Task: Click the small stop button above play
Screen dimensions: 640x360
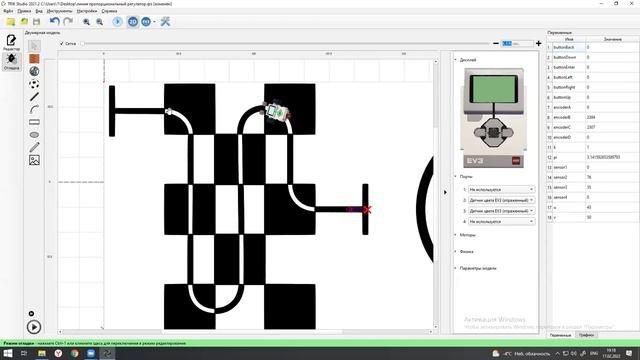Action: [x=31, y=313]
